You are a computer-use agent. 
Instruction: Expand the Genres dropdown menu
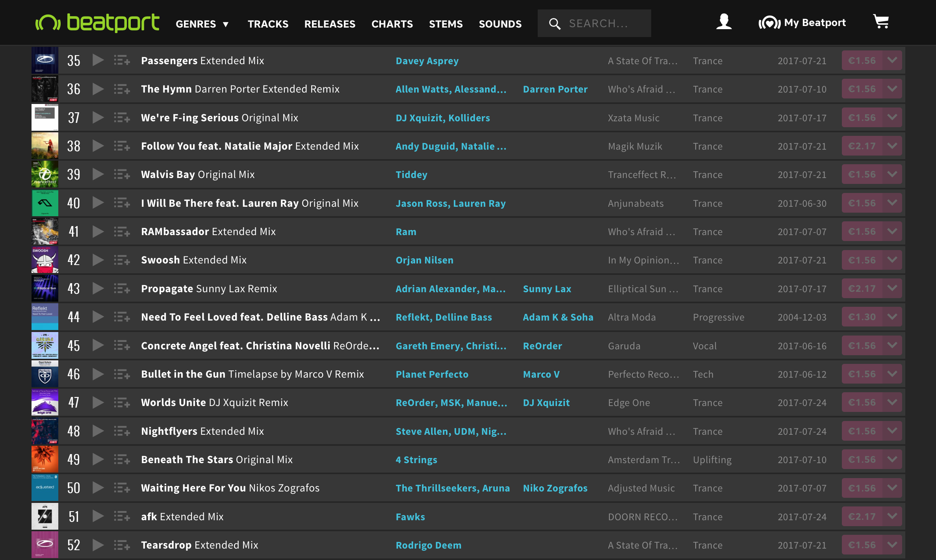click(x=202, y=24)
